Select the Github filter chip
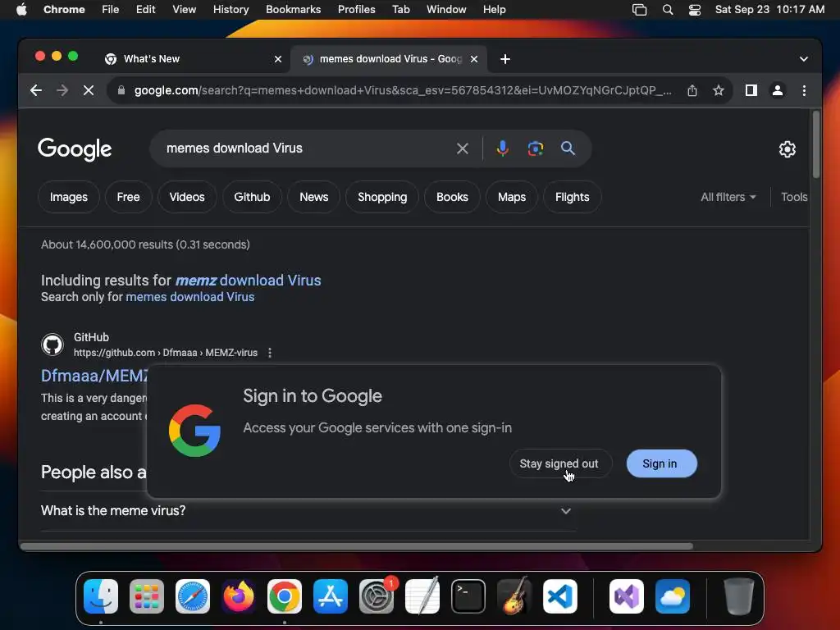Viewport: 840px width, 630px height. point(252,197)
